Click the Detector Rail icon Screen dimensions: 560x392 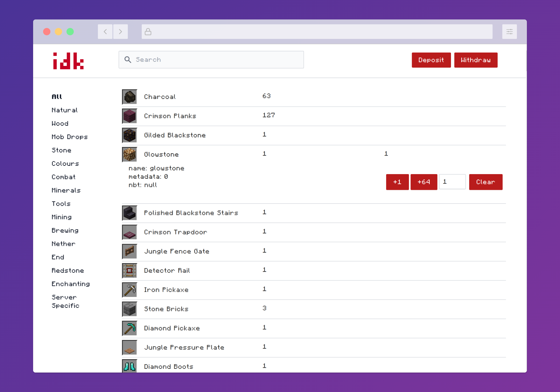(x=130, y=271)
